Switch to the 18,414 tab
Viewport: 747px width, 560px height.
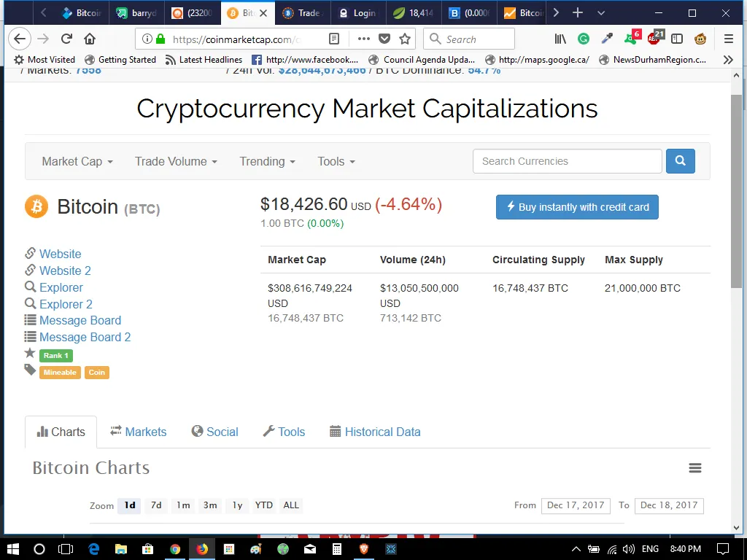coord(414,13)
